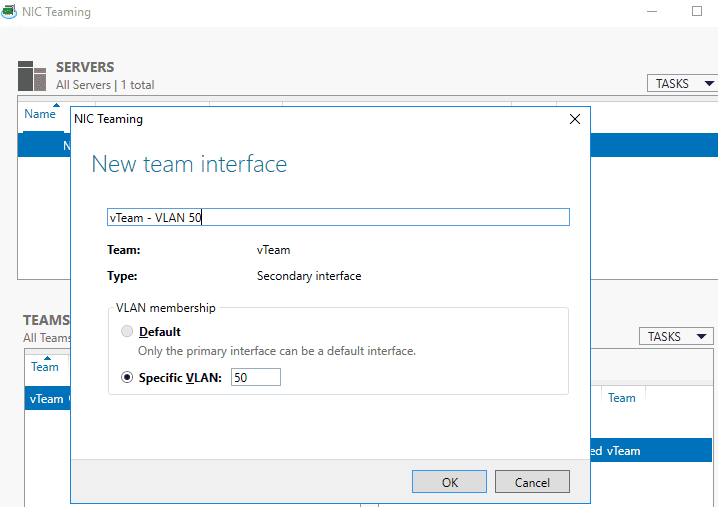Maximize the NIC Teaming main window
718x507 pixels.
pyautogui.click(x=696, y=11)
